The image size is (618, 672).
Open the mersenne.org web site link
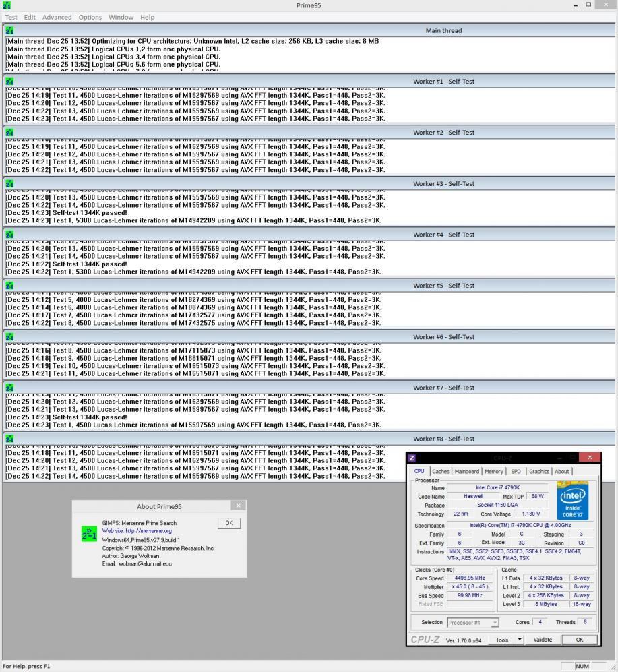point(137,531)
